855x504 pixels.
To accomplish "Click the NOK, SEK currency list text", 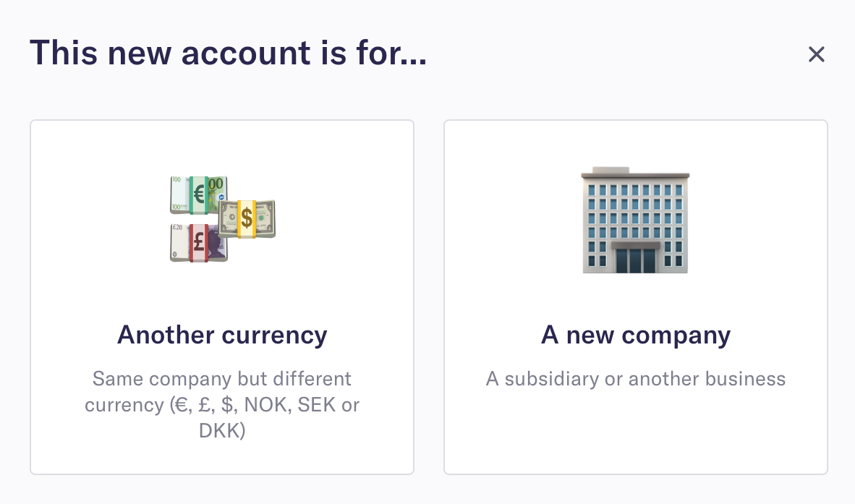I will pos(289,405).
